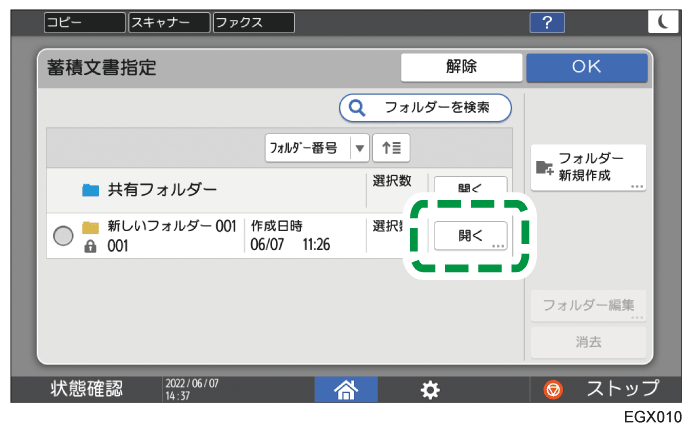Select radio button for 新しいフォルダー 001
691x427 pixels.
63,236
